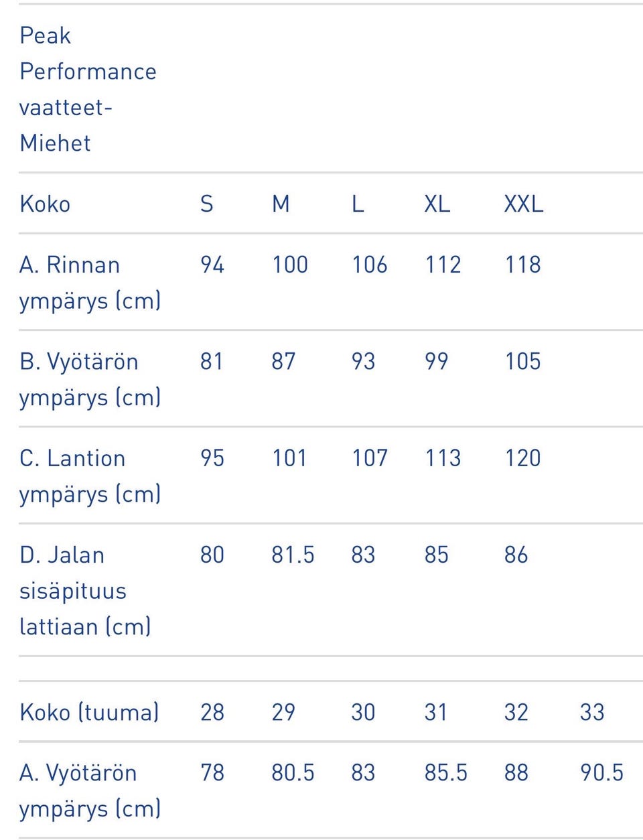The height and width of the screenshot is (840, 643).
Task: Click the 'Koko (tuuma)' row label
Action: pos(89,712)
